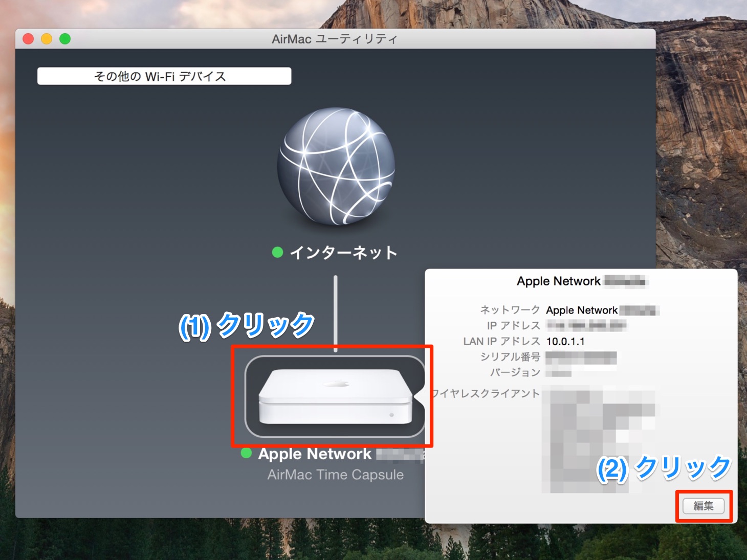Click the バージョン label

click(515, 372)
